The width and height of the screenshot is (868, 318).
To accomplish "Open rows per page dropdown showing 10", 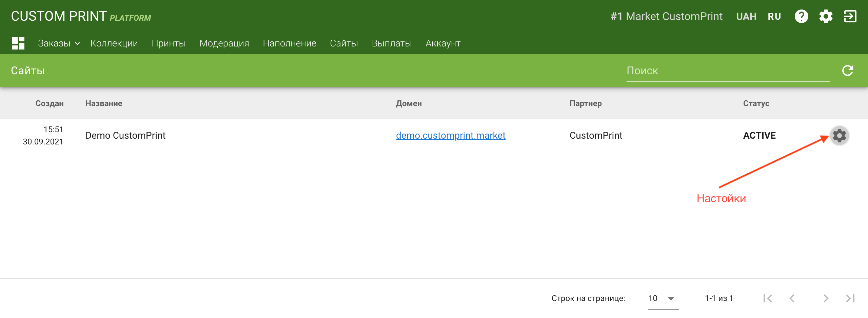I will pyautogui.click(x=663, y=298).
